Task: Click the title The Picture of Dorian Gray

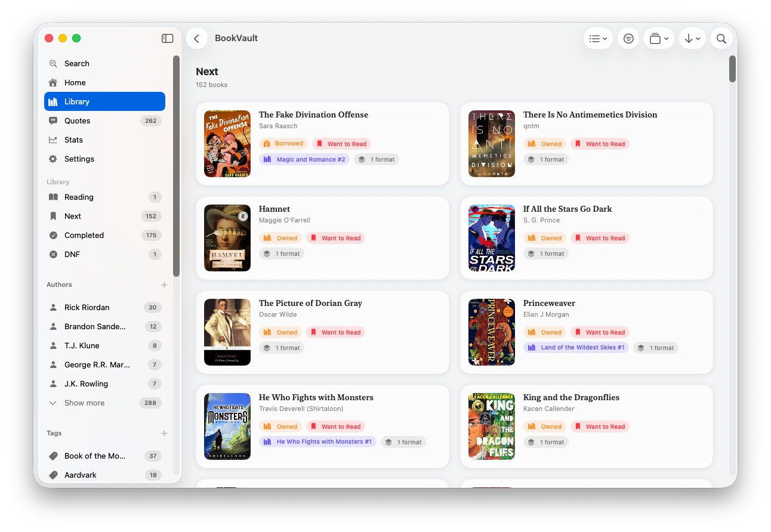Action: coord(310,303)
